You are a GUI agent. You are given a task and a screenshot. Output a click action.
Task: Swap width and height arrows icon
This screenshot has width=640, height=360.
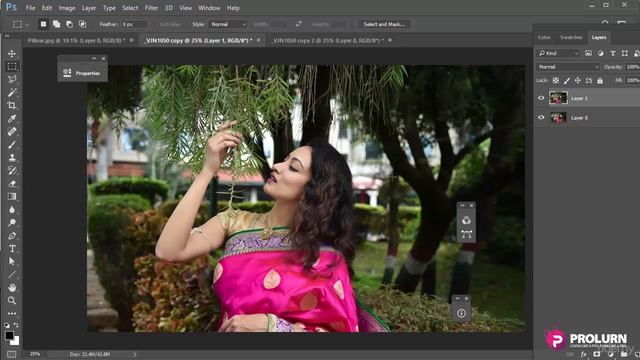click(x=299, y=24)
